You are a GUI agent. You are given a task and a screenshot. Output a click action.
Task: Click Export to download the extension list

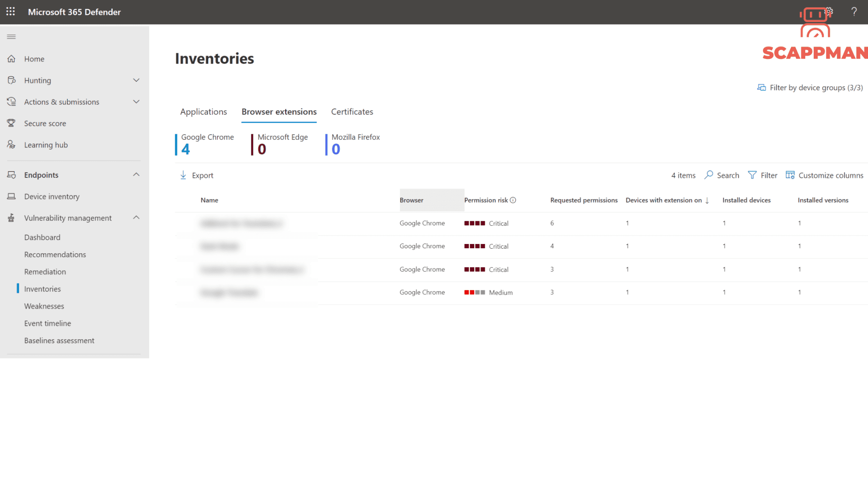pos(196,175)
